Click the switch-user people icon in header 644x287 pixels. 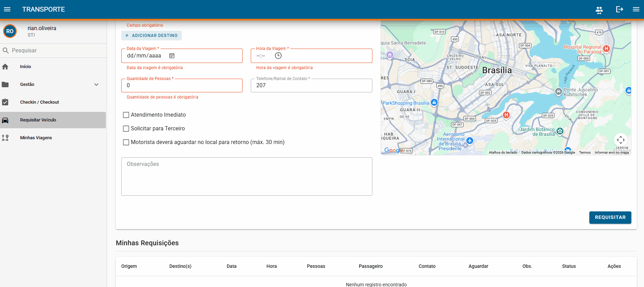click(599, 10)
